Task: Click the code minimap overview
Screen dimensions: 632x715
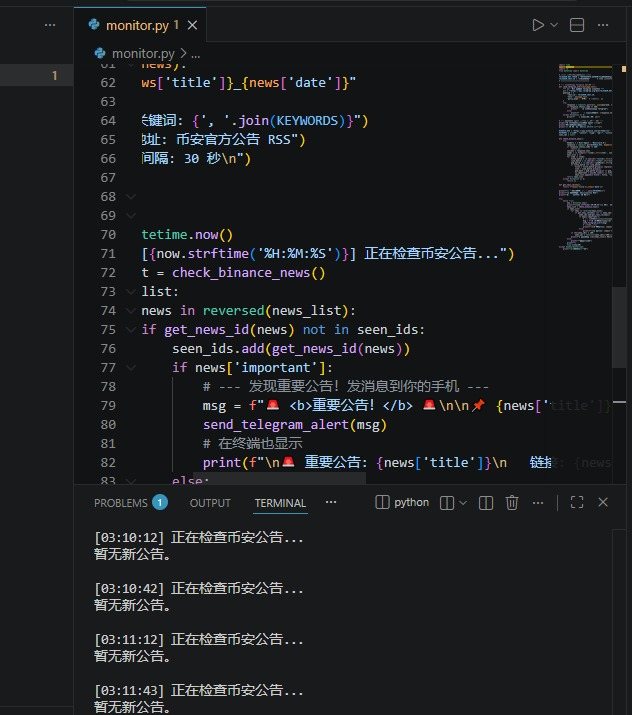Action: tap(585, 157)
